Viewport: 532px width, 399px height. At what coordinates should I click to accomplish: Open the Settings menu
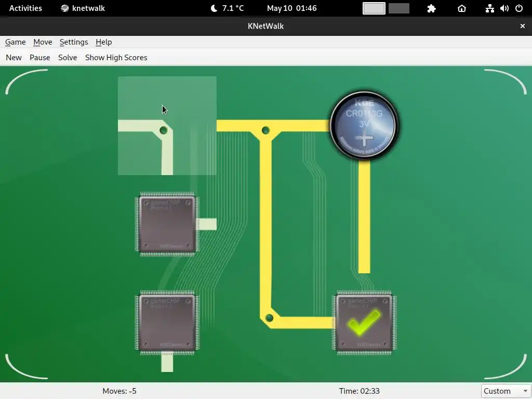(x=74, y=42)
